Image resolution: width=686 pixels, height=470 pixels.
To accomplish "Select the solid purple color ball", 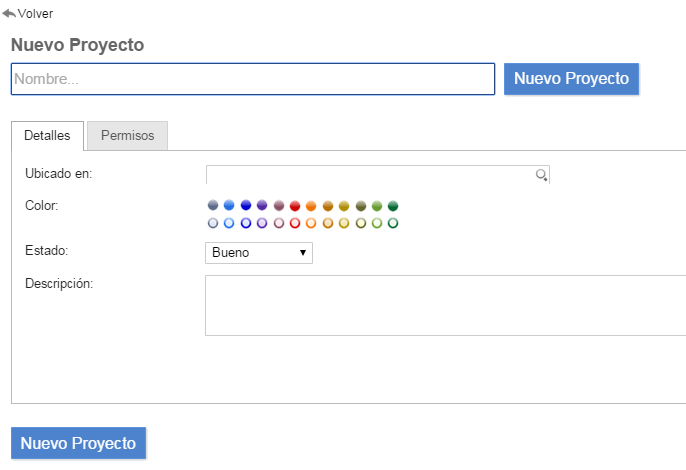I will (262, 206).
